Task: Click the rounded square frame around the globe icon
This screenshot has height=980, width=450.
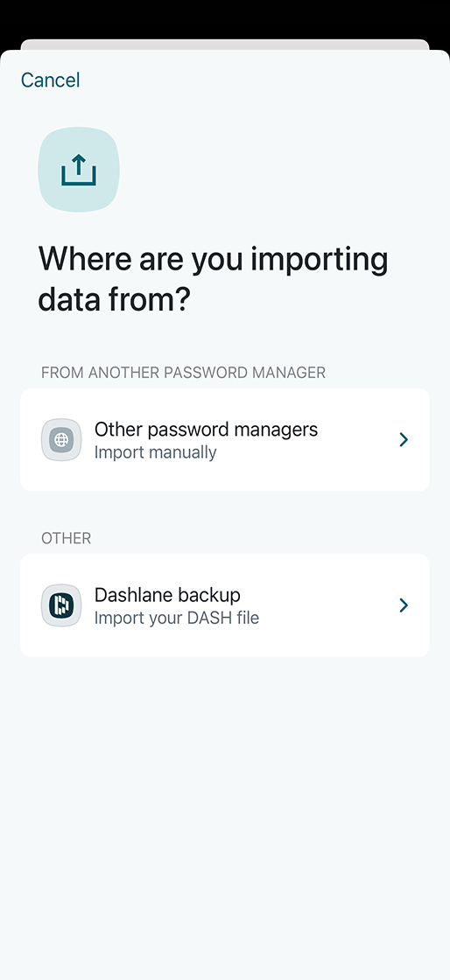Action: click(x=61, y=440)
